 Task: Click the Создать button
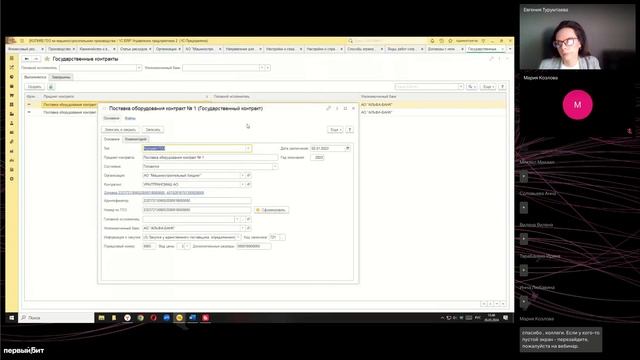[x=35, y=87]
